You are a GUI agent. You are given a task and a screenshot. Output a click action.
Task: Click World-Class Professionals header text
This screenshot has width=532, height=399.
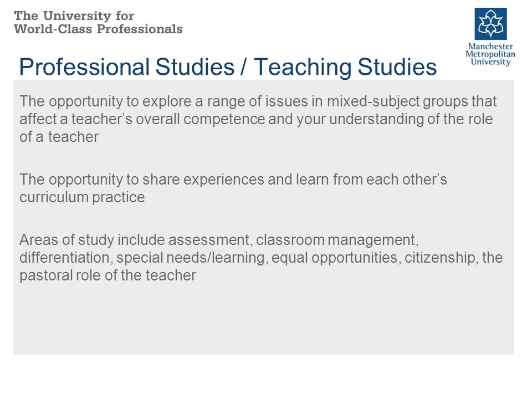click(98, 29)
